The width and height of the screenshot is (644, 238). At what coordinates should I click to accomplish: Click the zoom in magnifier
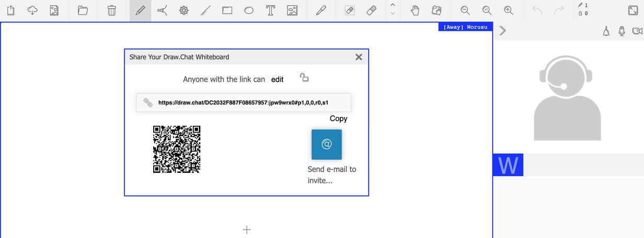508,10
